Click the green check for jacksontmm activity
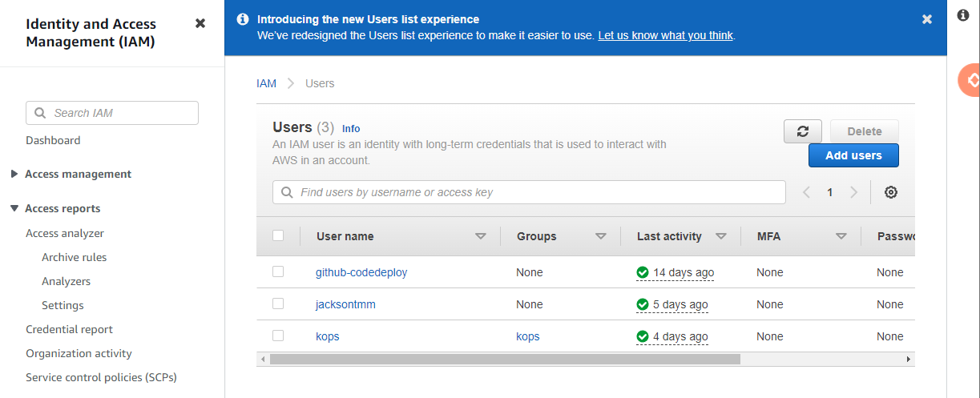The image size is (980, 398). (643, 304)
